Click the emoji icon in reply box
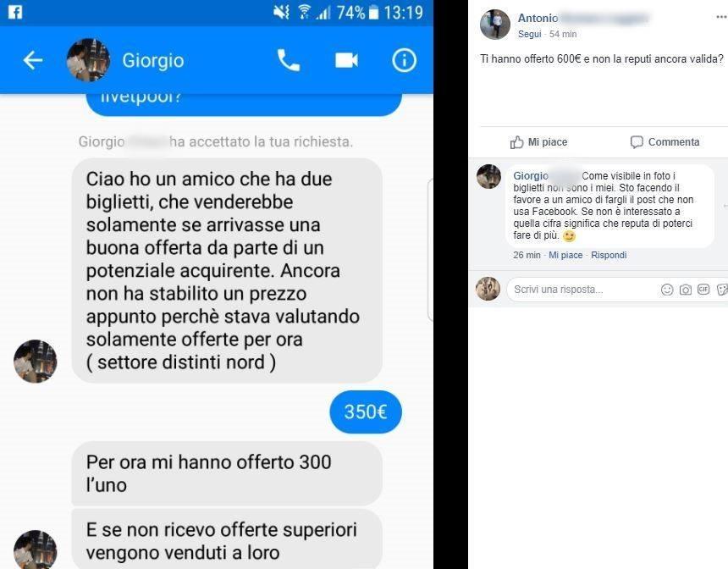 (667, 290)
